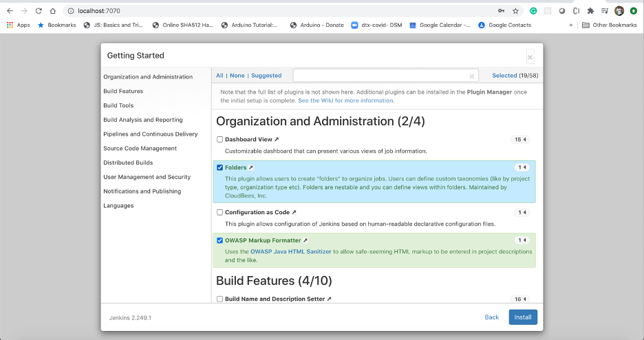644x340 pixels.
Task: Open OWASP Markup Formatter external link
Action: 305,241
